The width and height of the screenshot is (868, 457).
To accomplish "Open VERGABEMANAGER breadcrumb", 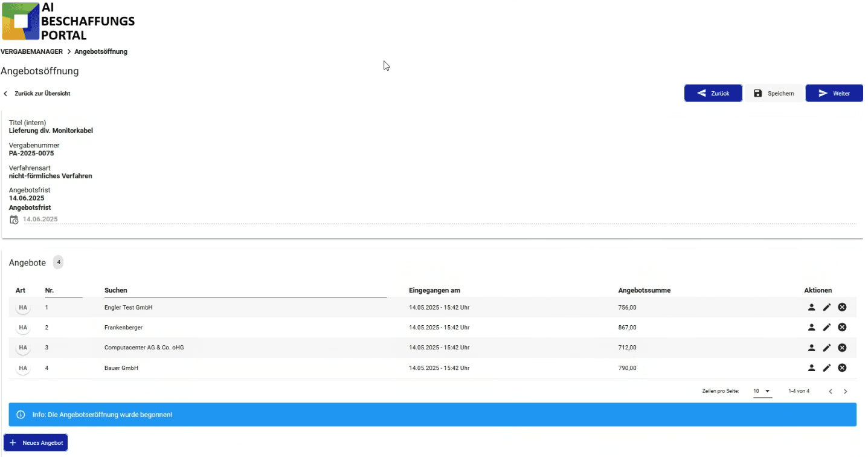I will point(31,51).
